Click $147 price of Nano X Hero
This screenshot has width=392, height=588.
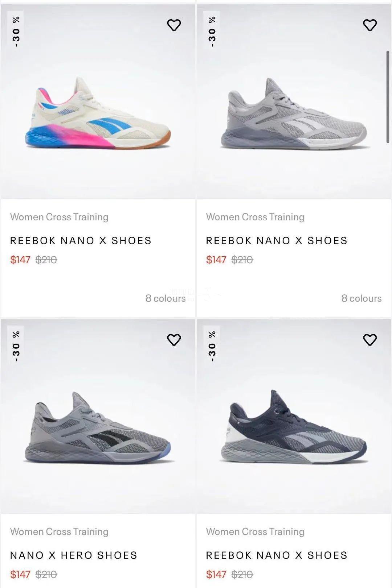pos(20,575)
